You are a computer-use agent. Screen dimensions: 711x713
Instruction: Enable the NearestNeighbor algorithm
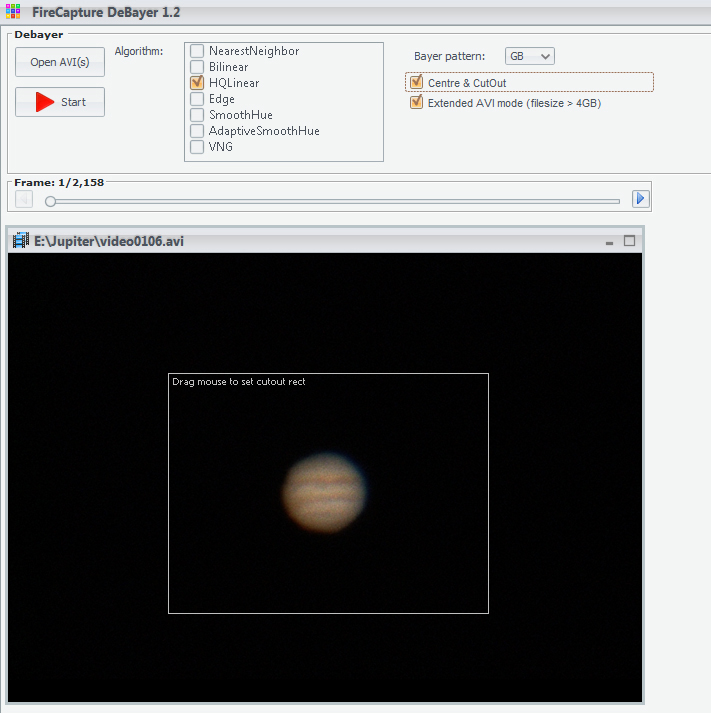click(x=197, y=51)
